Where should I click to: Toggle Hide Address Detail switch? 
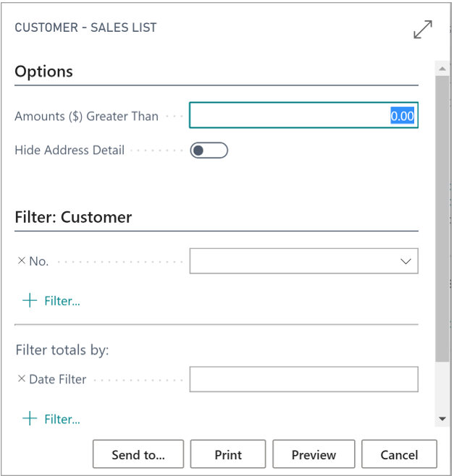click(209, 150)
